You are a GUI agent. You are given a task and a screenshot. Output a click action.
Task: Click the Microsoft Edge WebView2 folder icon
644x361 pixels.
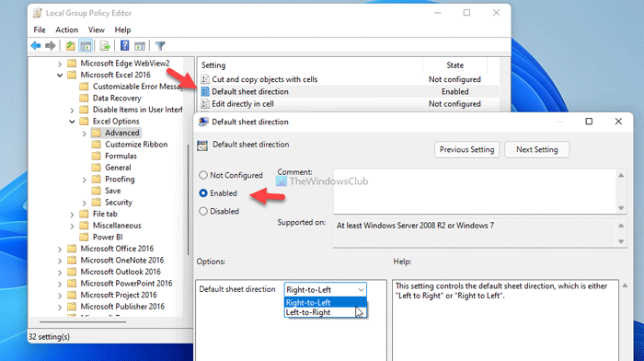72,64
